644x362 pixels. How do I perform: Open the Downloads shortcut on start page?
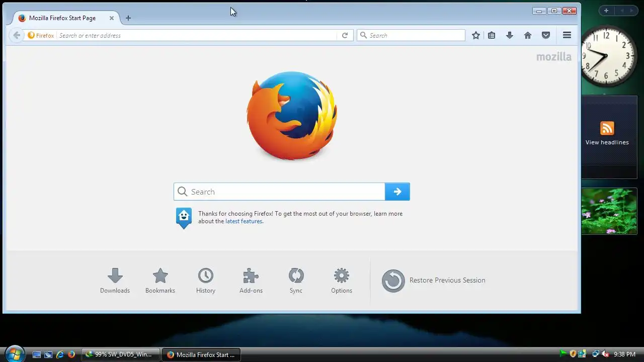point(115,281)
